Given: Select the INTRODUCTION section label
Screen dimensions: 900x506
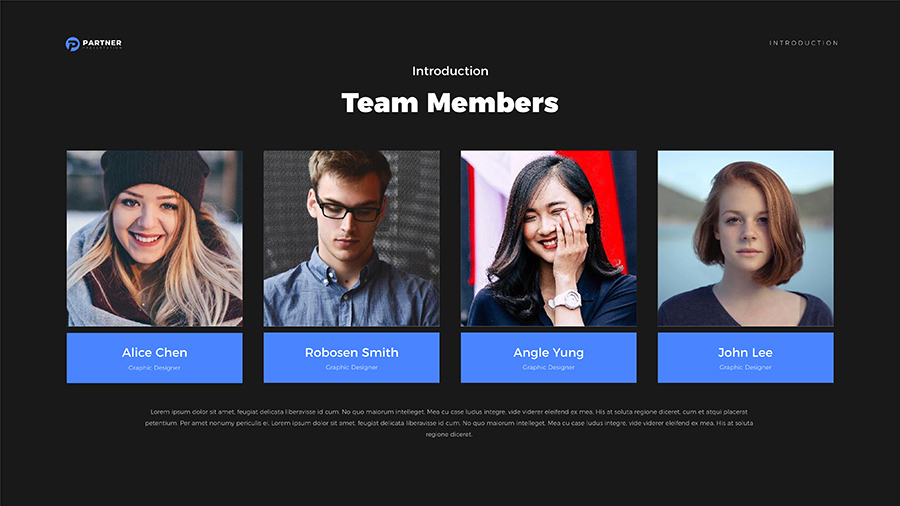Looking at the screenshot, I should coord(804,43).
